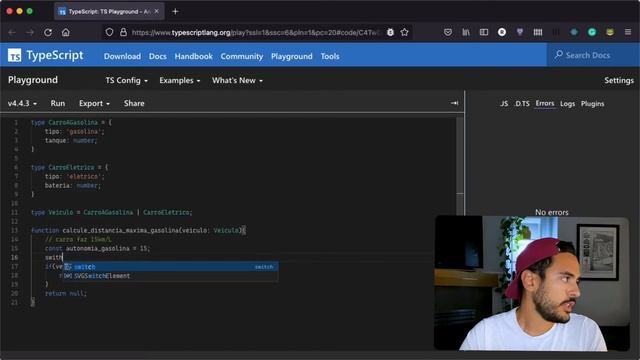
Task: Switch to the .D.TS tab
Action: pyautogui.click(x=522, y=104)
